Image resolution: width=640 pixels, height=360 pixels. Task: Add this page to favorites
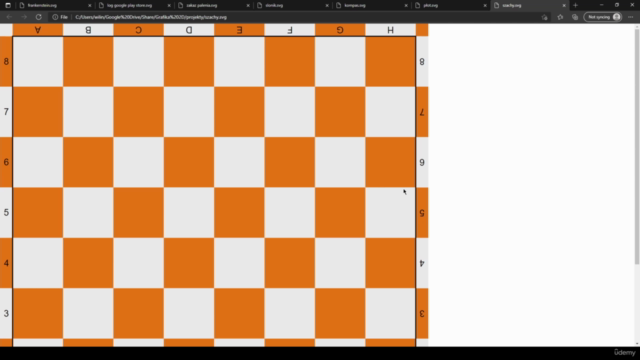[544, 17]
